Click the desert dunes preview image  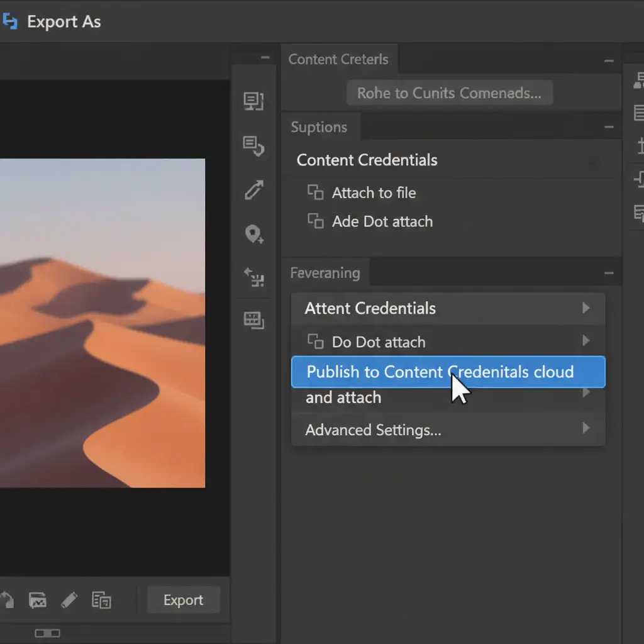[x=102, y=323]
